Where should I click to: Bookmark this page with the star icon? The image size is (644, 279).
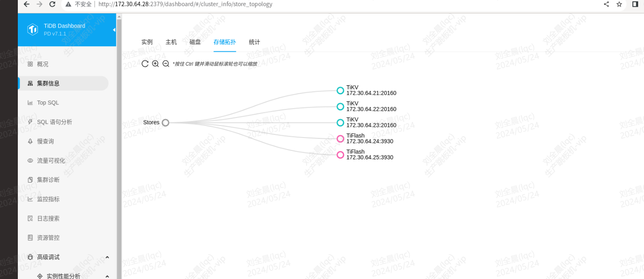619,4
